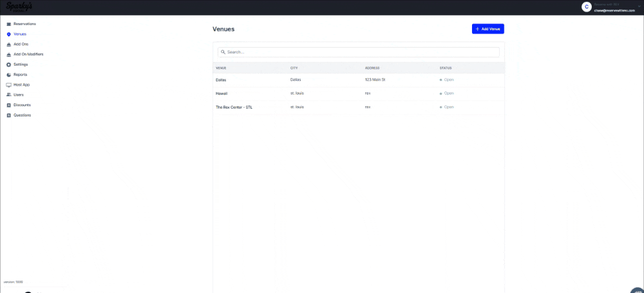Open the user account avatar menu

point(586,6)
